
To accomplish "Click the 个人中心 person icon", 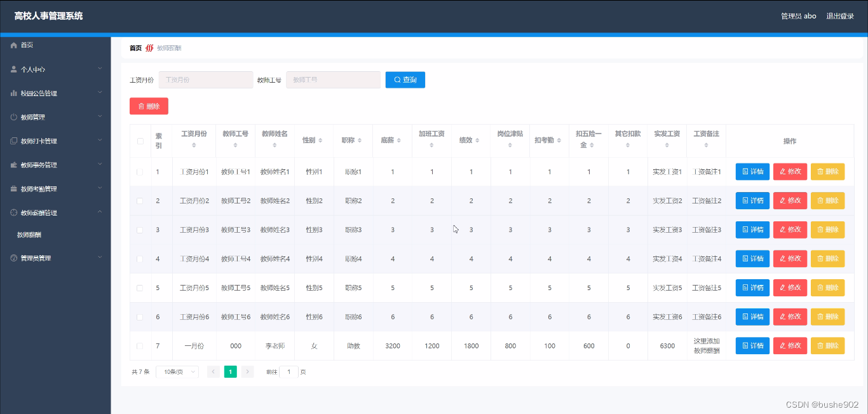I will coord(14,69).
